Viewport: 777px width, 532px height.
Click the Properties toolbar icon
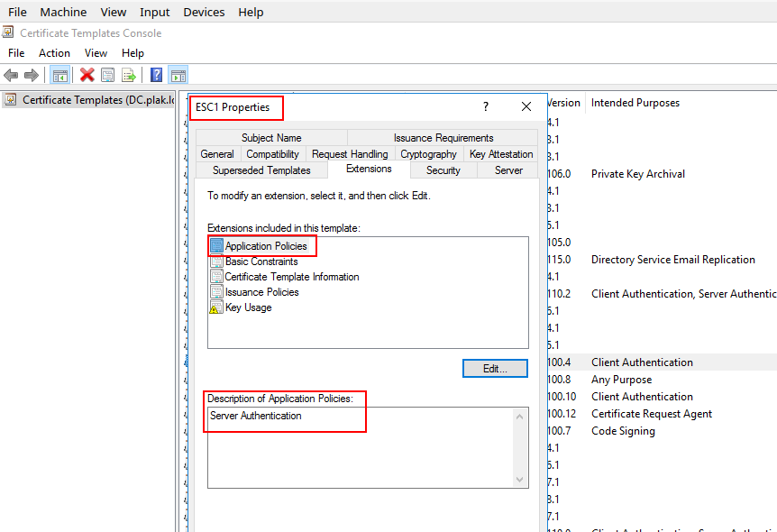coord(108,76)
